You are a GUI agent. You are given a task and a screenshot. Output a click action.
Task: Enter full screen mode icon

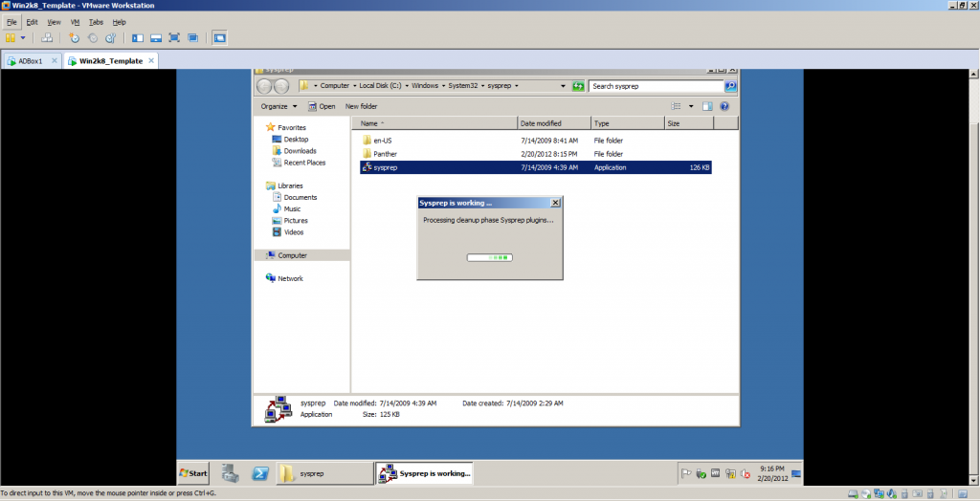[174, 38]
